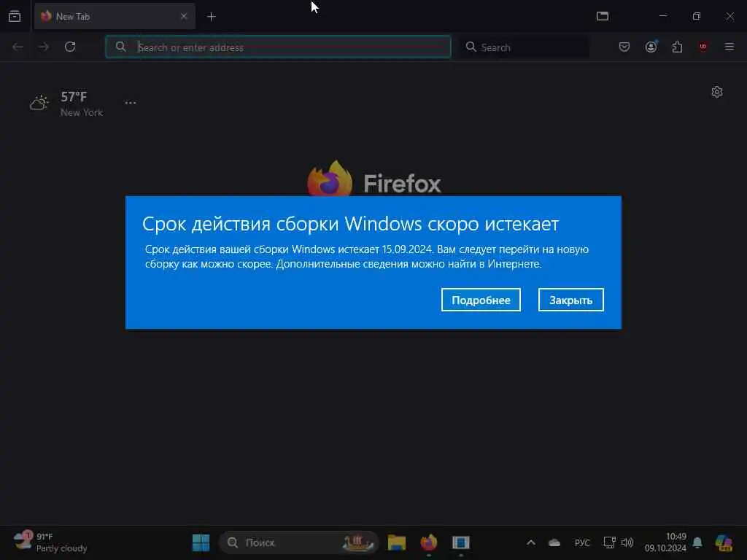Click the Search box in toolbar

pos(524,47)
